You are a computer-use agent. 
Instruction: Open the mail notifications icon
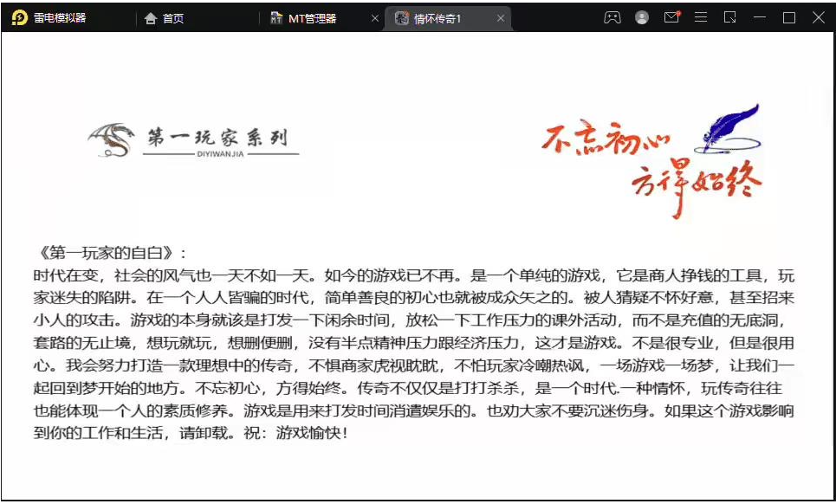pos(671,17)
